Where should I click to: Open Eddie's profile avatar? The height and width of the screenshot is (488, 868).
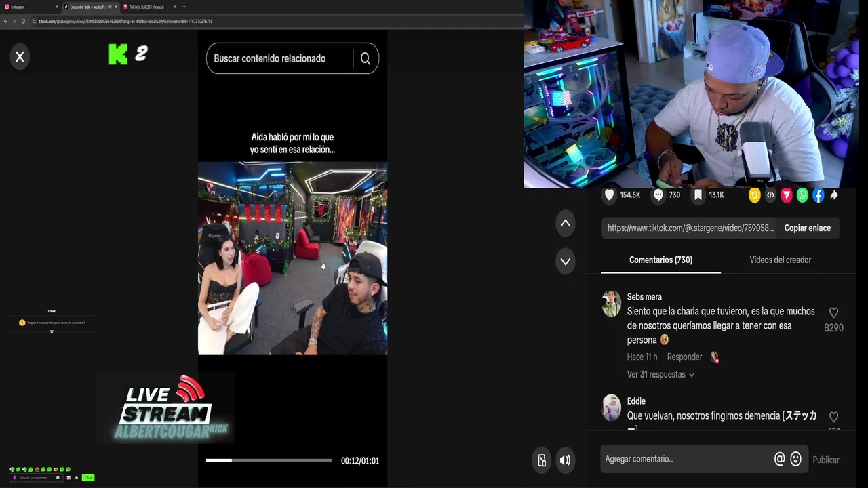tap(611, 408)
